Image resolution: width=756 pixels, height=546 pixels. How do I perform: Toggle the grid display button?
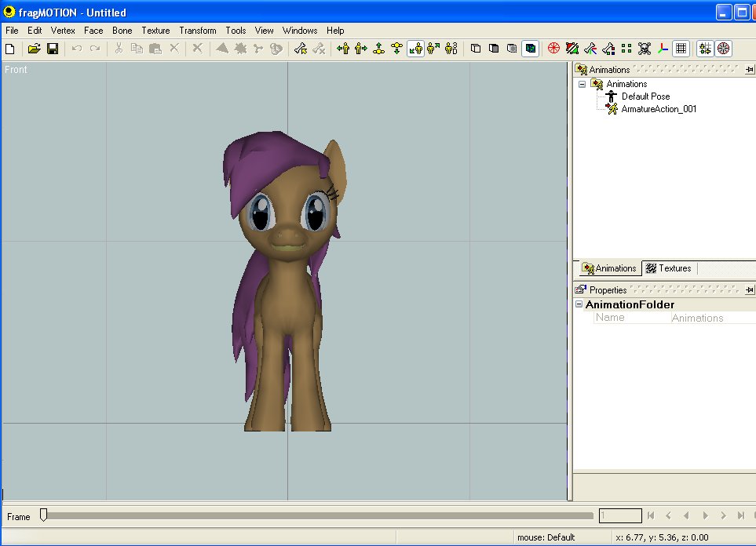[x=681, y=49]
